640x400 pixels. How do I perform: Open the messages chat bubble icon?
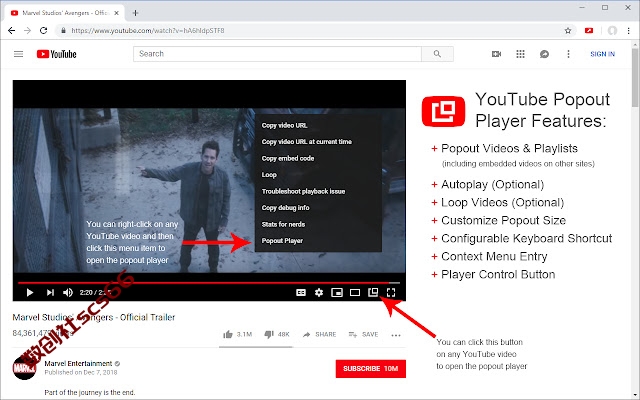point(544,54)
